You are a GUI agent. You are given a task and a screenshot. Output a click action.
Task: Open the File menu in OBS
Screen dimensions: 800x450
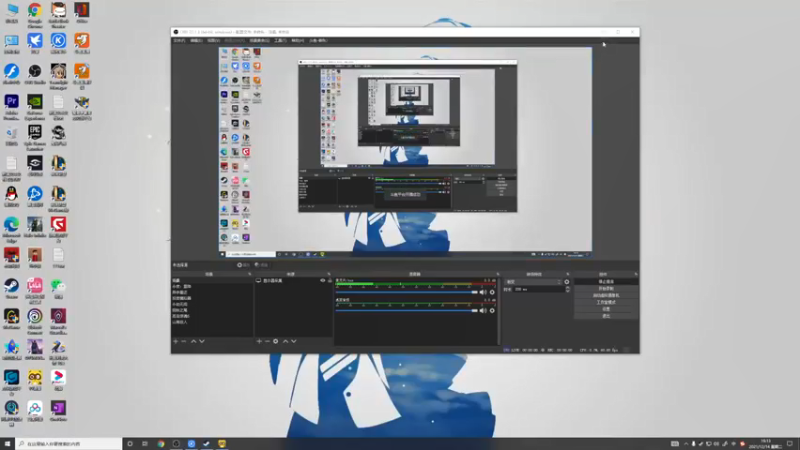(x=180, y=40)
